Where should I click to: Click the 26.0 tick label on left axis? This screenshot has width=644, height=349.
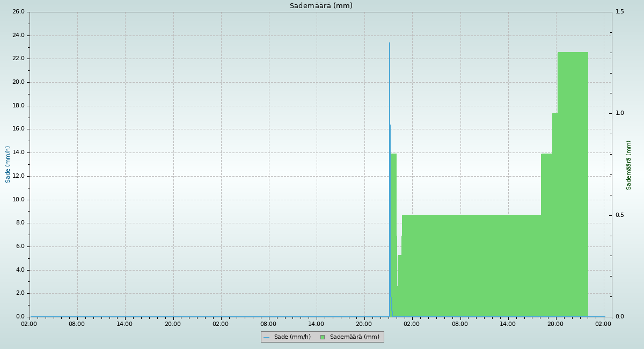pyautogui.click(x=18, y=12)
